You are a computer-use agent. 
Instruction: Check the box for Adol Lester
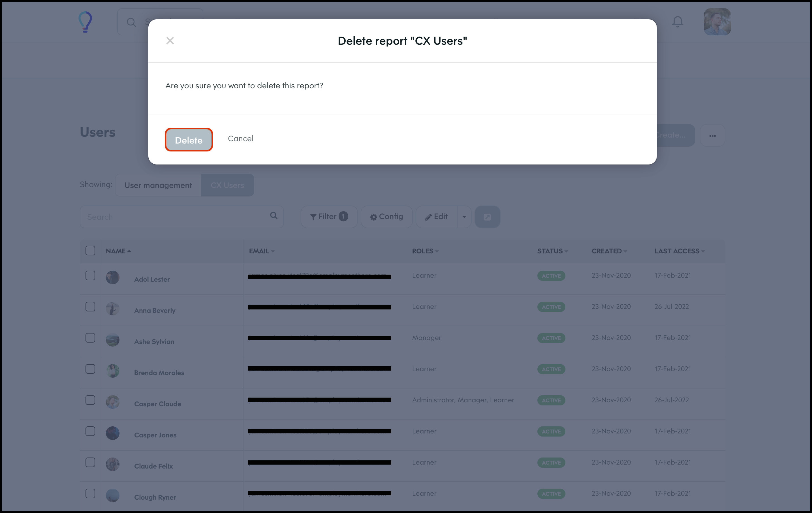point(90,275)
